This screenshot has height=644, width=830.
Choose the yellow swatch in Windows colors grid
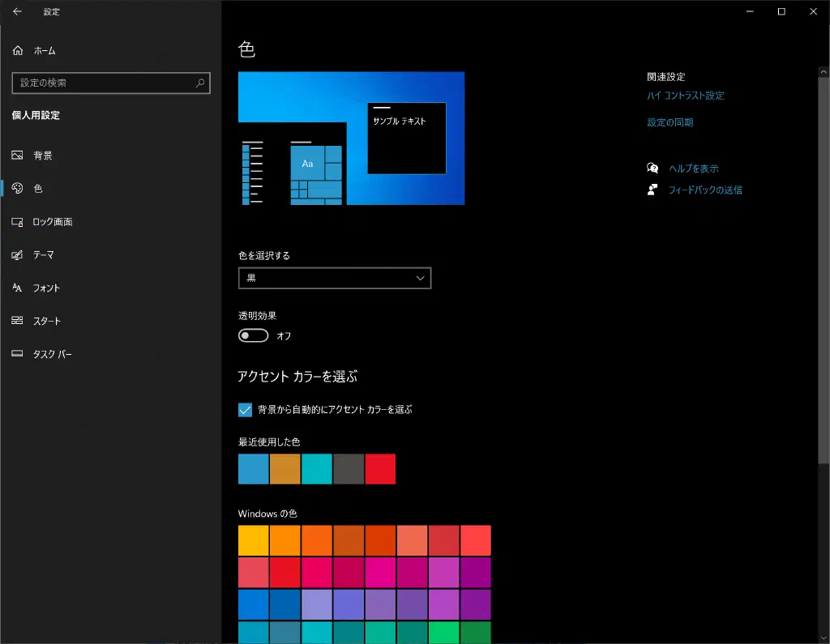254,540
